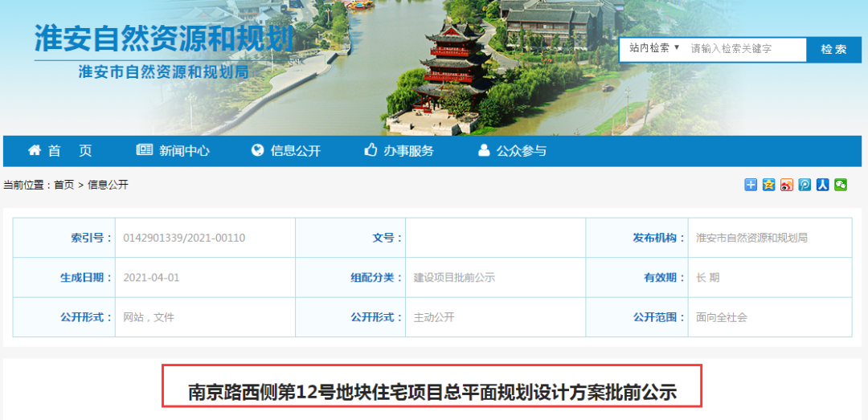Follow the 信息公开 breadcrumb link

(108, 186)
